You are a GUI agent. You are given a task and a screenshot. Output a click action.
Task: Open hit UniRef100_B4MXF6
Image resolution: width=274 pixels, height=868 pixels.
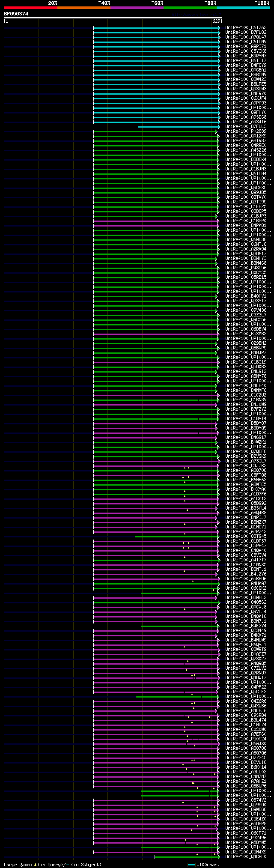pos(246,391)
